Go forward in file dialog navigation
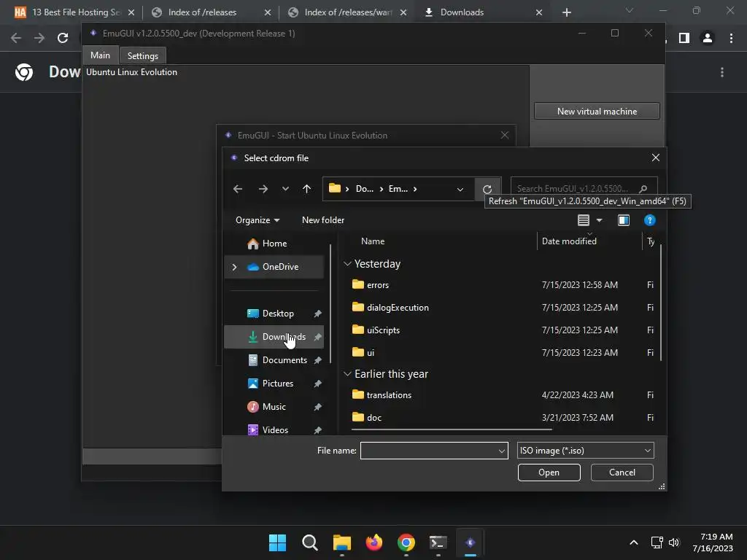The image size is (747, 560). click(x=263, y=189)
